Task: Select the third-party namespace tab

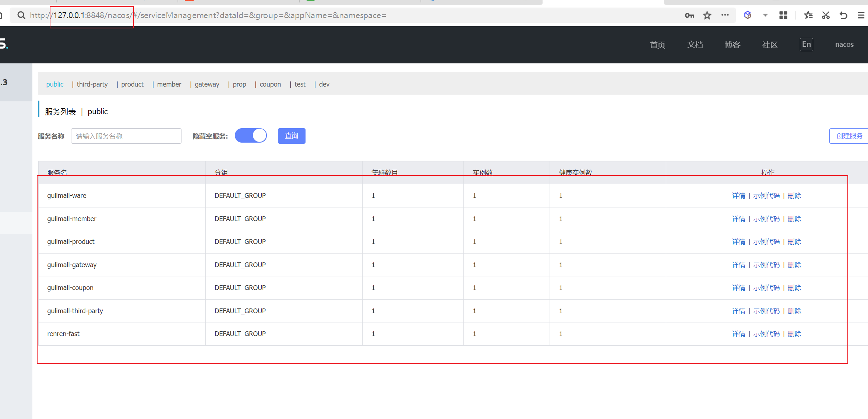Action: (92, 84)
